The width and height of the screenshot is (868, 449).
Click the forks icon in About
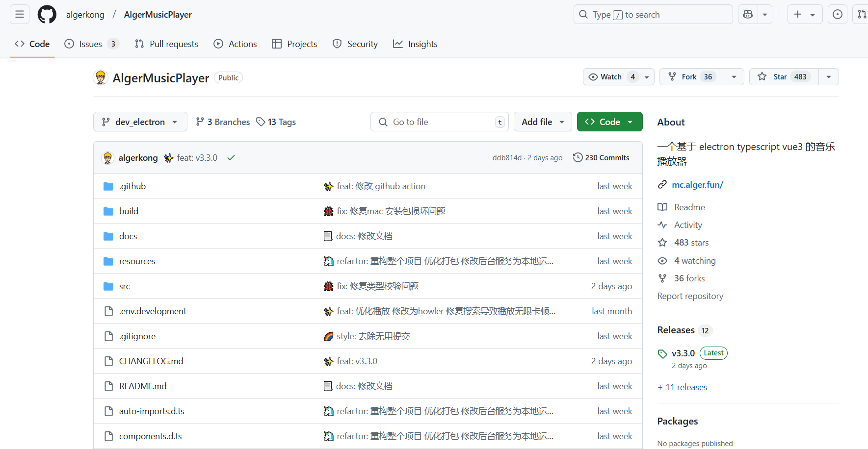662,278
